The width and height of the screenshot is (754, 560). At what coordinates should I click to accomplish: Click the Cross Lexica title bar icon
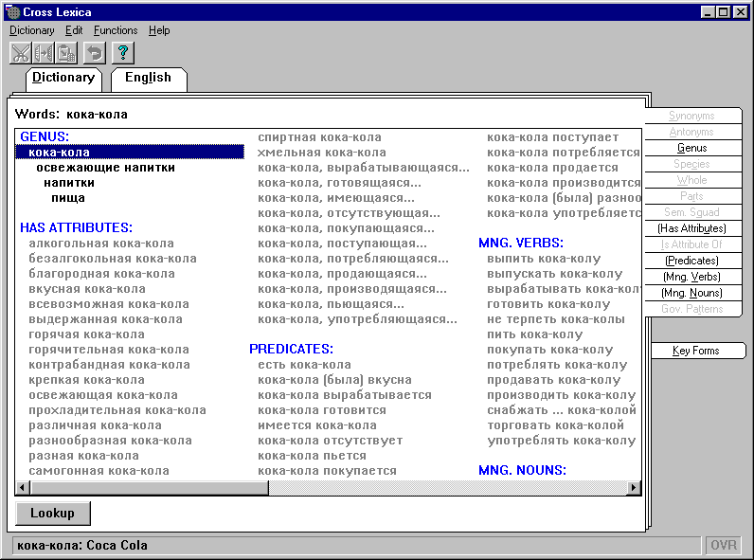coord(13,12)
